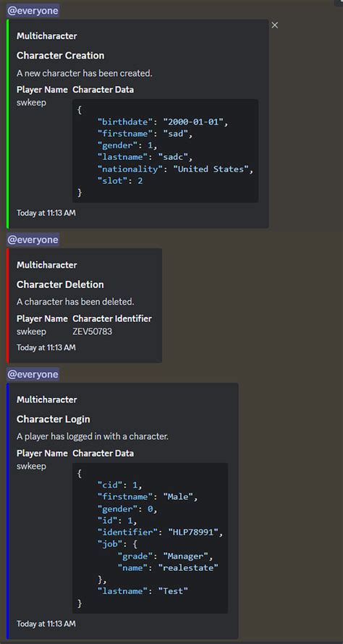Click the realestate job name line
Screen dimensions: 343x644
coord(168,567)
